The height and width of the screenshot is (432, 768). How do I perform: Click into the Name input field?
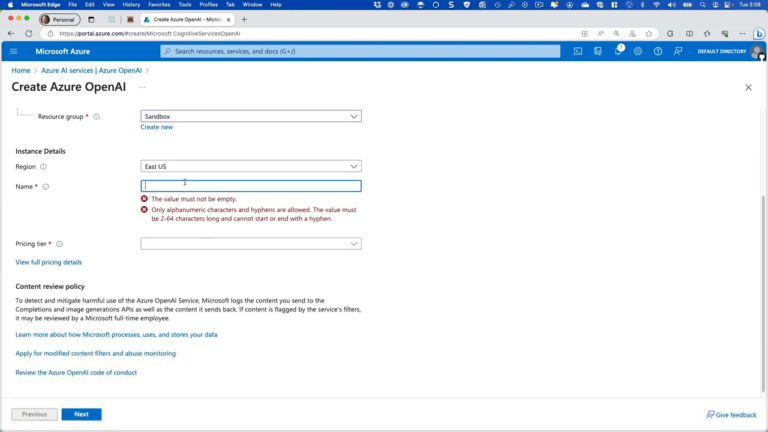pos(250,186)
